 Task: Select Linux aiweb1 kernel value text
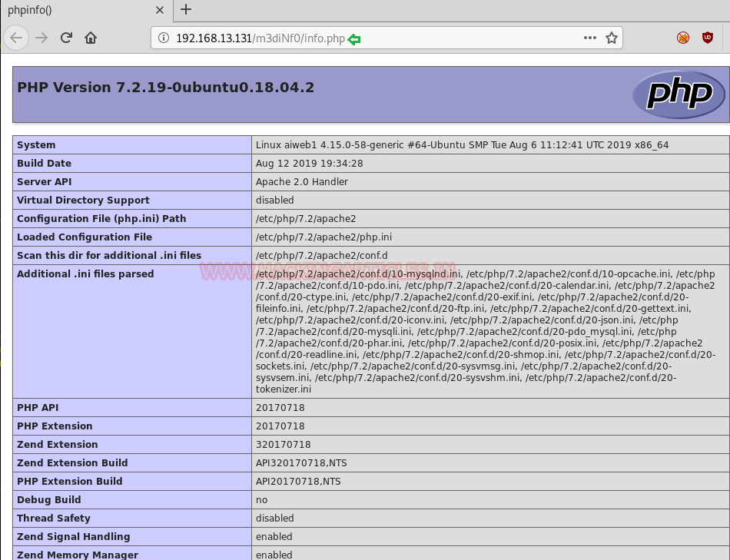click(462, 144)
